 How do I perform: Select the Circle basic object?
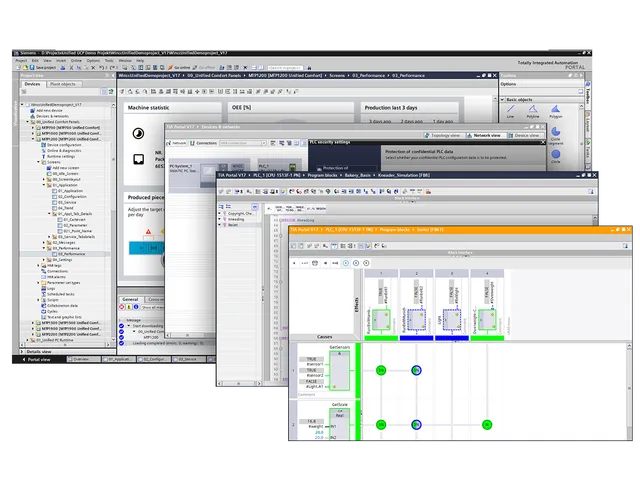[x=556, y=156]
